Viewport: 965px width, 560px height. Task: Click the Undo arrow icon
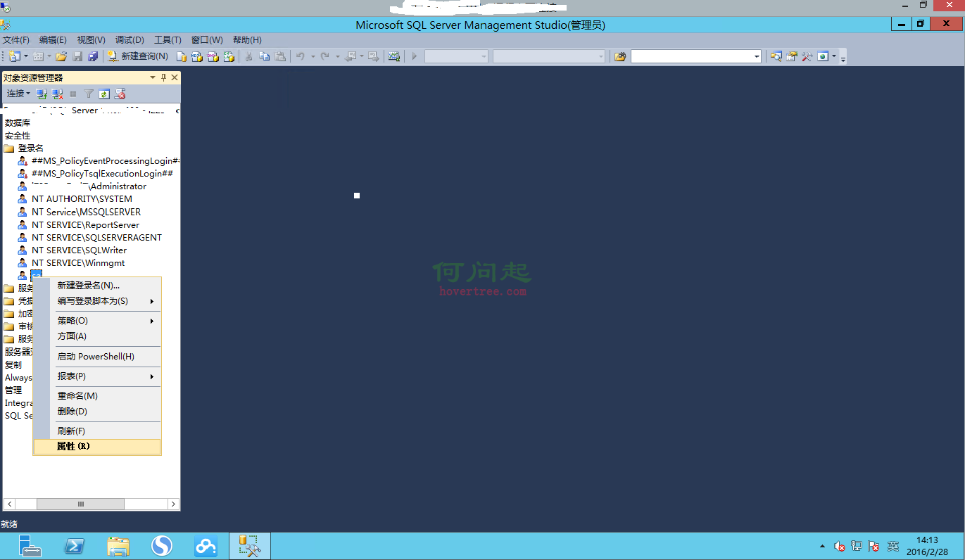[x=301, y=56]
